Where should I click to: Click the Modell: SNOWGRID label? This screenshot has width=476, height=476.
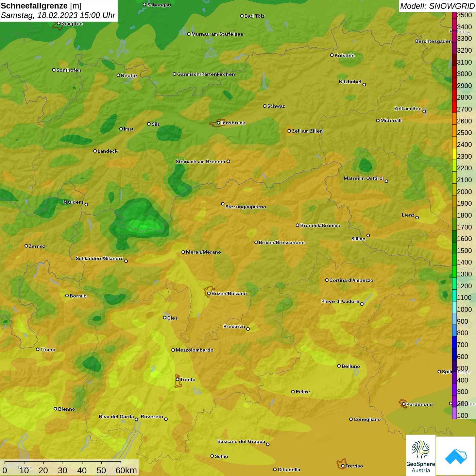tap(437, 6)
